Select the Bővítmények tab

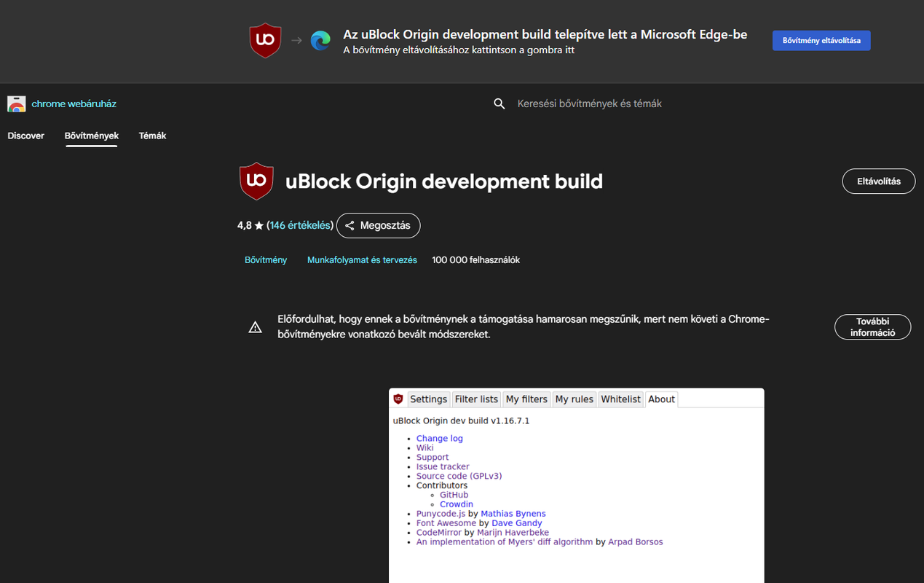[x=92, y=136]
